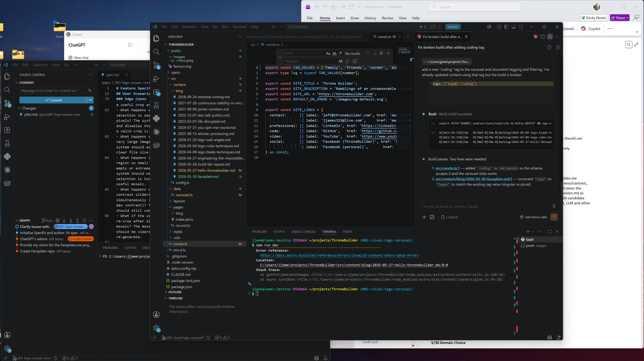Image resolution: width=644 pixels, height=361 pixels.
Task: Open Run and Debug view in ThroneBuilder
Action: pos(156,79)
